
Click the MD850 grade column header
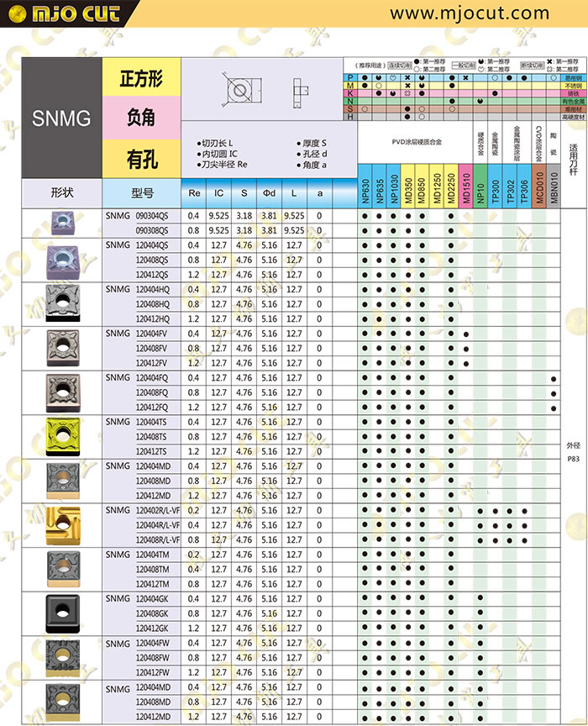(423, 187)
